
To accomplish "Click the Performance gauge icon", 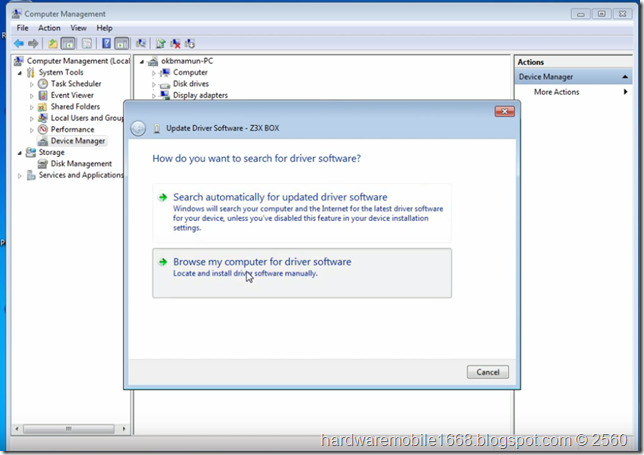I will [43, 129].
